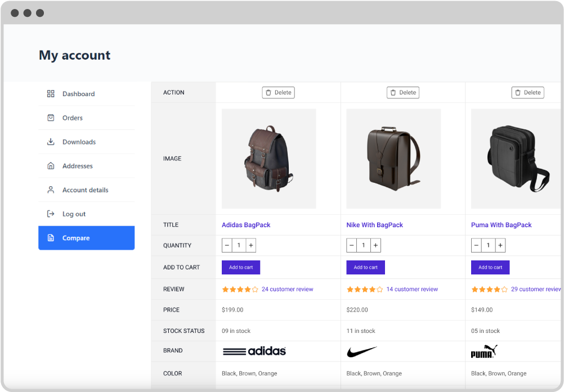Image resolution: width=564 pixels, height=392 pixels.
Task: Delete the Puma With BagPack column
Action: click(527, 93)
